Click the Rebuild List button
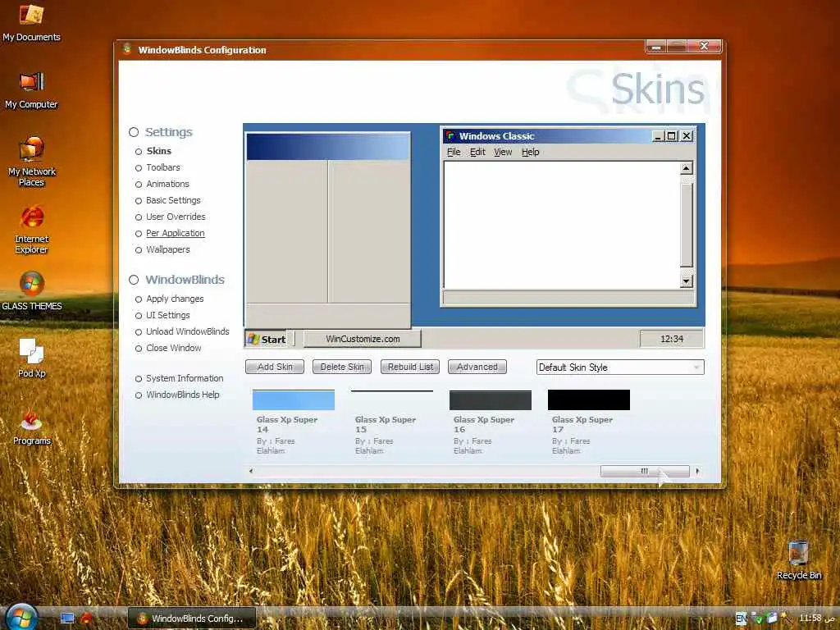Viewport: 840px width, 630px height. click(x=410, y=367)
